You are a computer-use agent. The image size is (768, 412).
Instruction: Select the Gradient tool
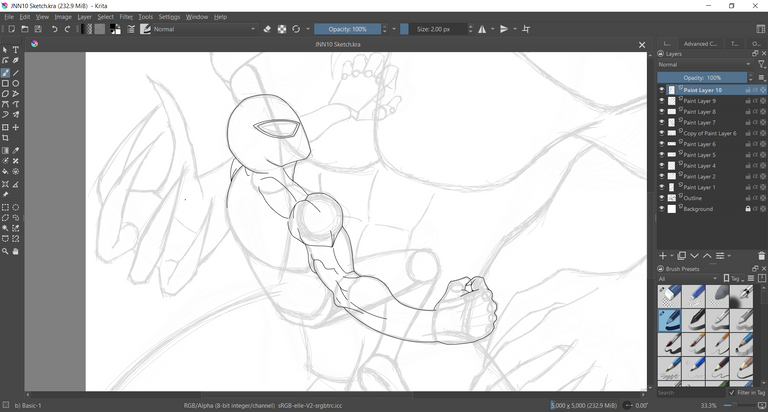tap(5, 150)
